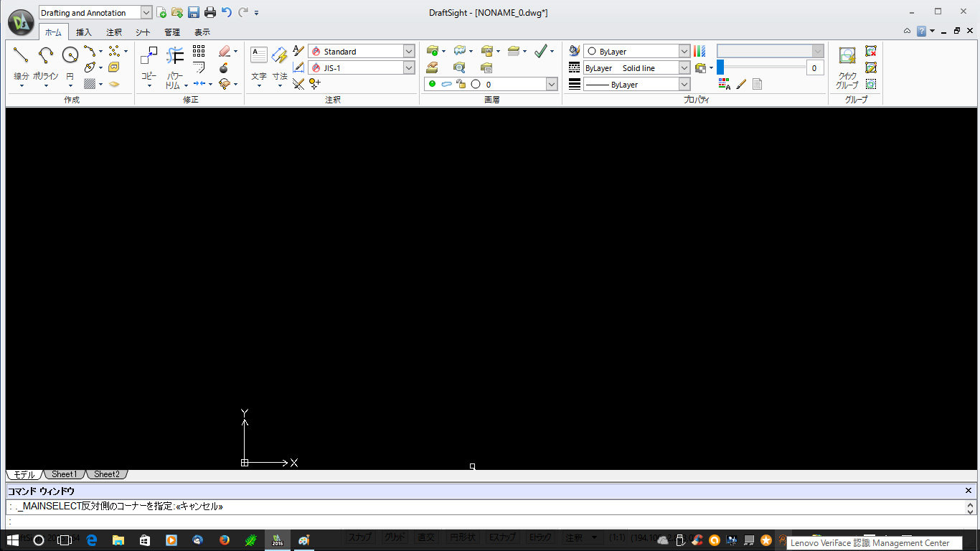This screenshot has height=551, width=980.
Task: Click the ungroup icon with red X
Action: click(871, 51)
